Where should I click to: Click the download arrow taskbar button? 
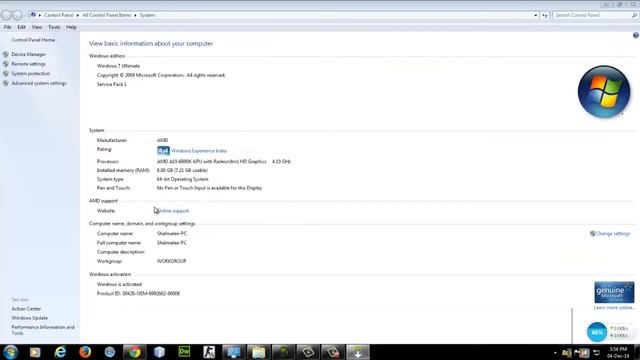358,352
